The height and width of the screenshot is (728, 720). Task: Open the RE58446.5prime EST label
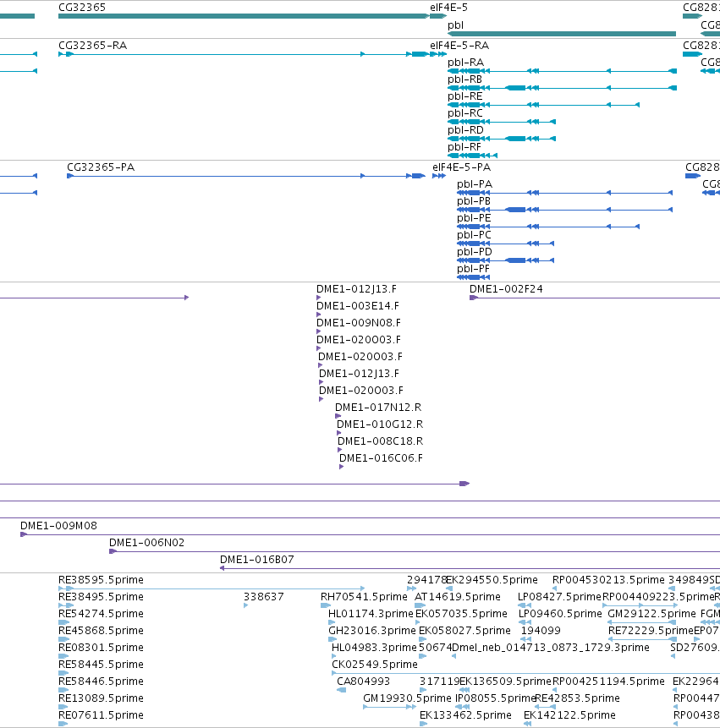(101, 681)
